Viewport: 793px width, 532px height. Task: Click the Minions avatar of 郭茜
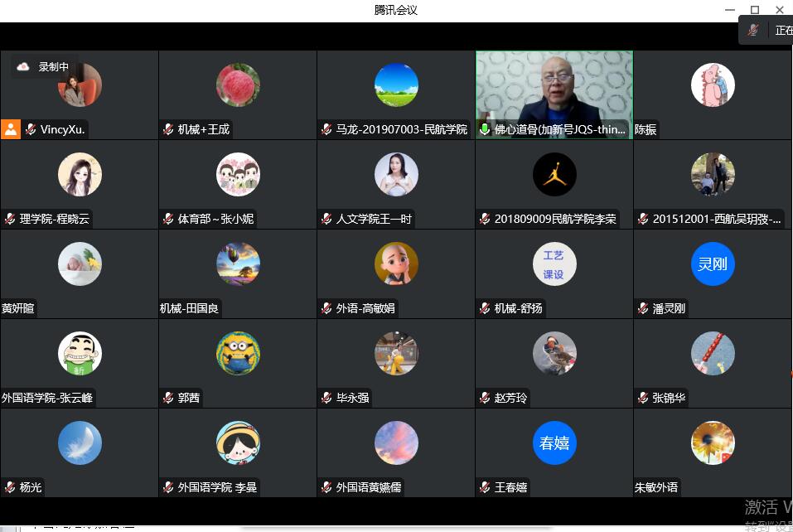point(238,353)
